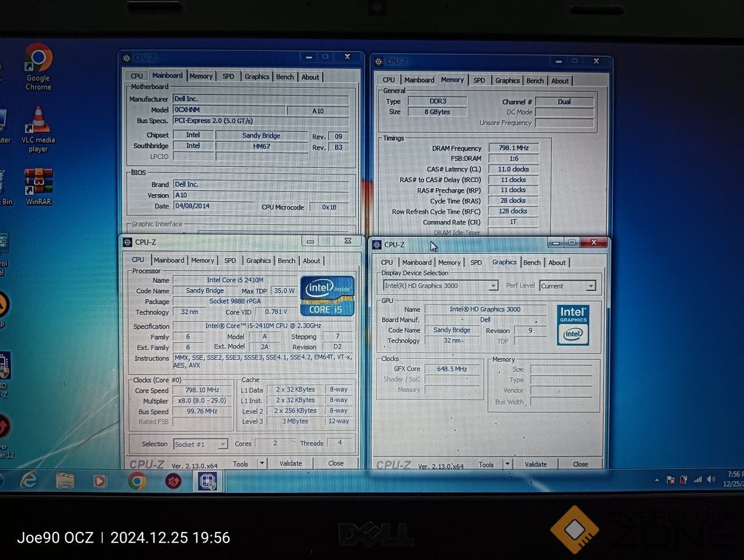Click the GFX Core value 648.5 MHz
744x560 pixels.
[452, 369]
